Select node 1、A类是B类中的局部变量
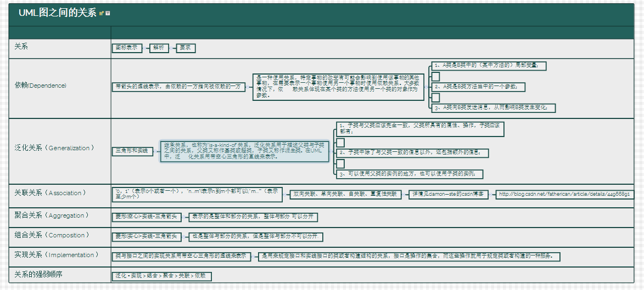This screenshot has height=290, width=644. coord(489,66)
